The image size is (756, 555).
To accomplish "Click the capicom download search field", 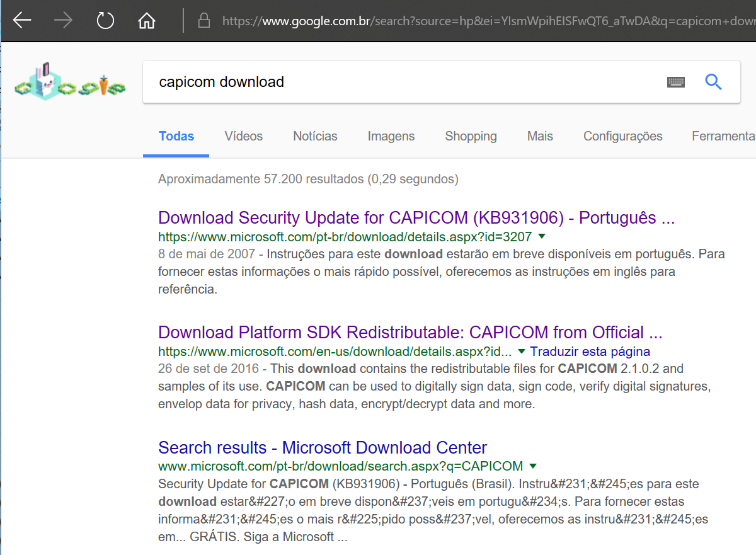I will tap(403, 82).
